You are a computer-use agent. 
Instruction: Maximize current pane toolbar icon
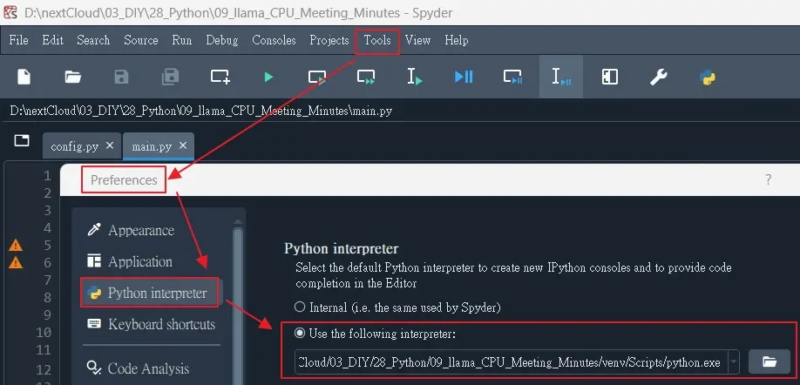(610, 77)
